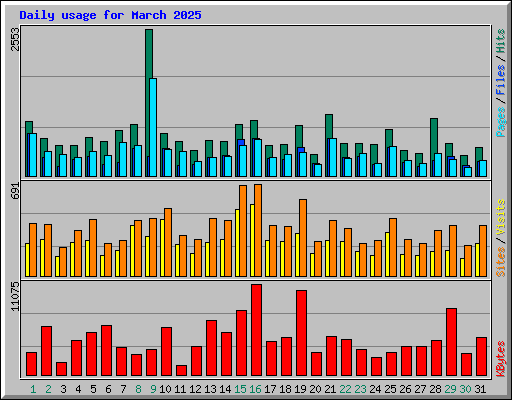The image size is (512, 400).
Task: Click the 11075 axis maximum value
Action: pos(15,296)
